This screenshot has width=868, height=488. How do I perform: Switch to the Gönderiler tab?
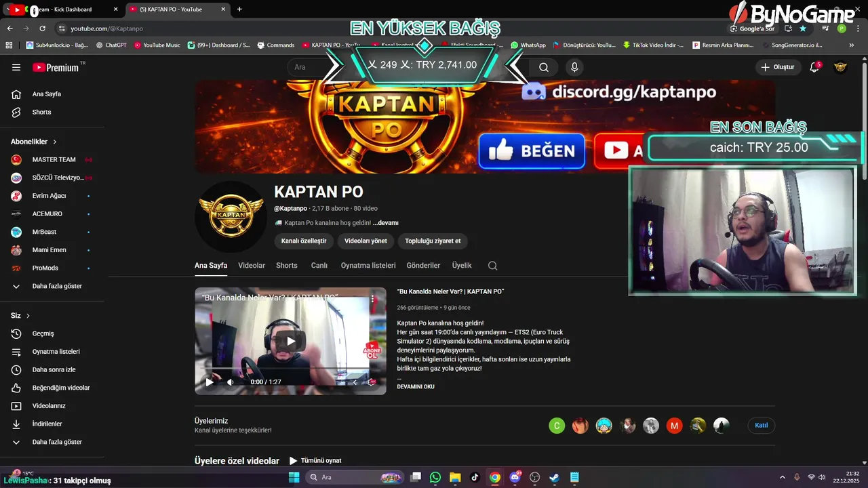(x=423, y=266)
